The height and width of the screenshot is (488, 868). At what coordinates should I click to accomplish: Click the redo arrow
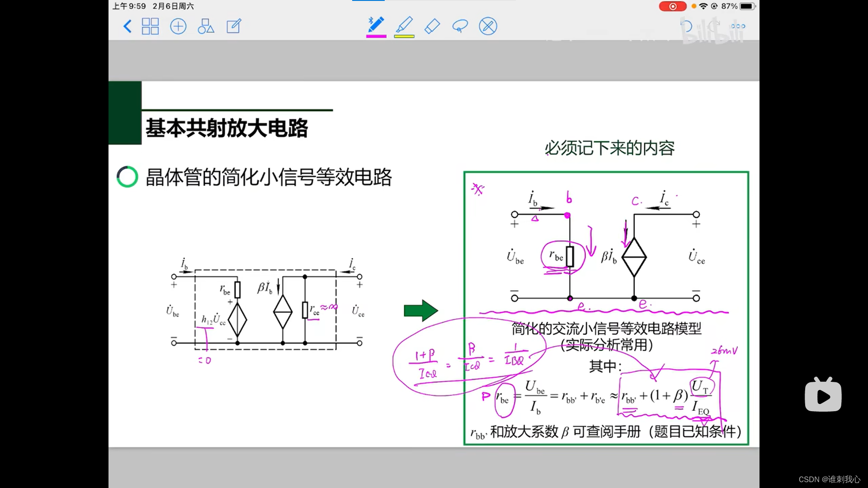(x=714, y=25)
